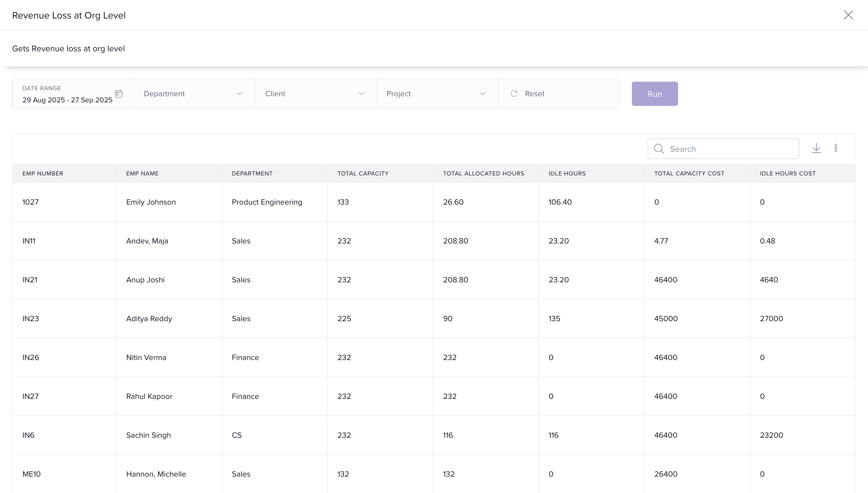Click the download report icon
868x493 pixels.
816,148
